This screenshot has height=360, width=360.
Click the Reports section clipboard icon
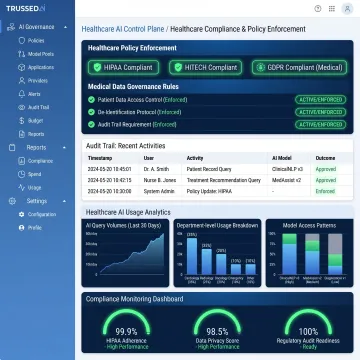click(x=12, y=147)
